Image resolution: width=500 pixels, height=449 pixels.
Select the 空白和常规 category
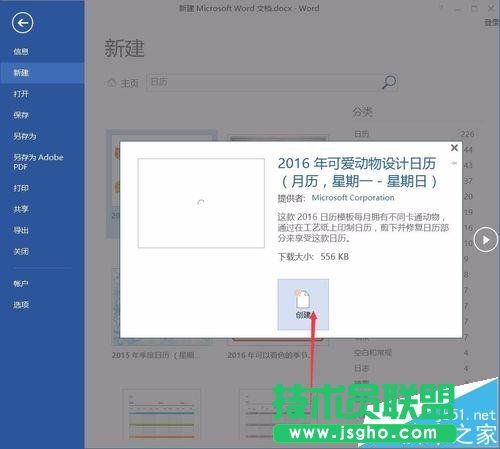pyautogui.click(x=411, y=353)
